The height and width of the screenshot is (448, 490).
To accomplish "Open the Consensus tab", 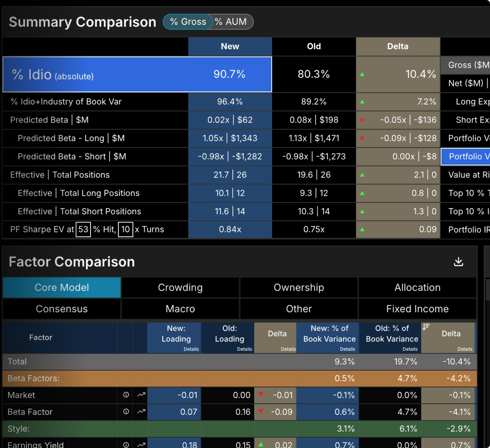I will click(x=62, y=309).
